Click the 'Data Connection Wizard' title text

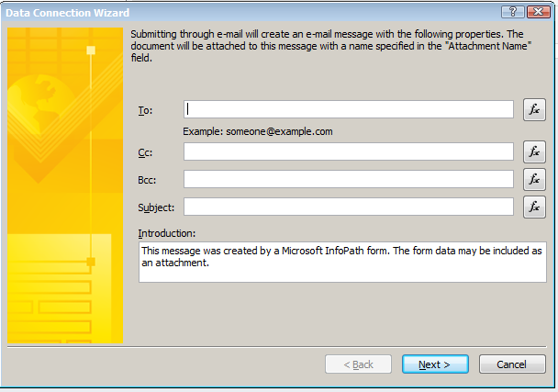pyautogui.click(x=67, y=13)
